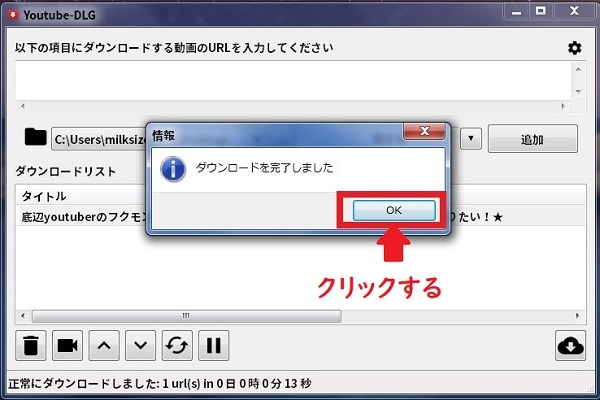The image size is (600, 400).
Task: Click the blue info icon in the dialog
Action: click(173, 169)
